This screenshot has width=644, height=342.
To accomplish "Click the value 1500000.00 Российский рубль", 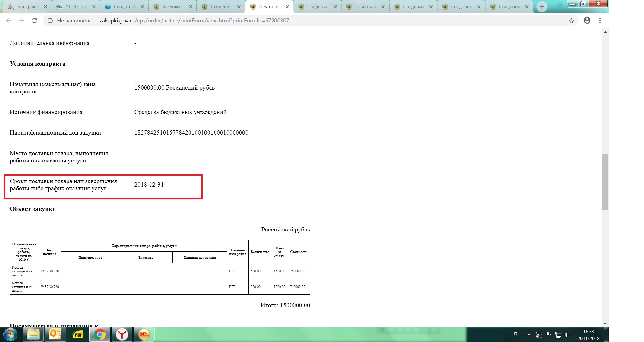I will click(174, 88).
